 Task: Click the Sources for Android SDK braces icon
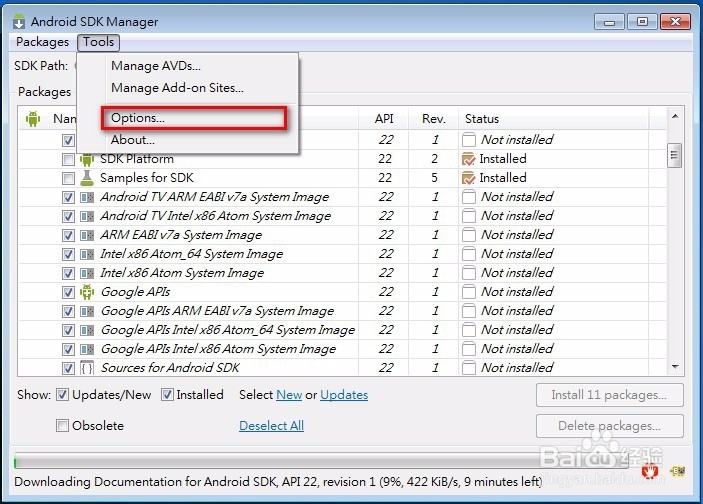[87, 368]
